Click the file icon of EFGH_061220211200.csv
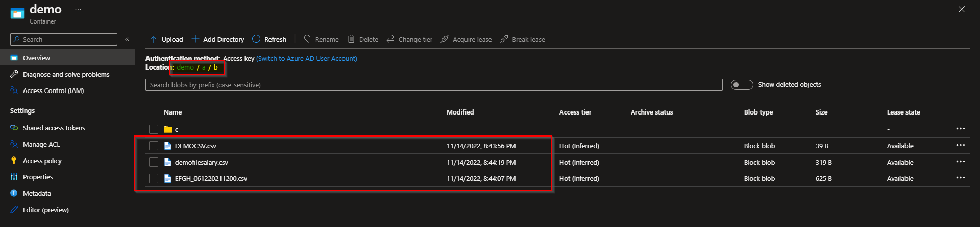 [168, 178]
